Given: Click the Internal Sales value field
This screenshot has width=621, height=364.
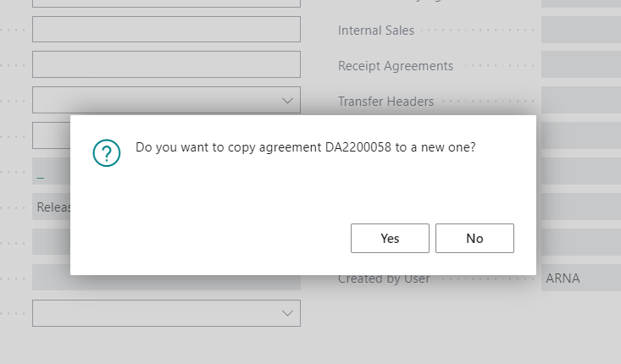Looking at the screenshot, I should [x=580, y=30].
